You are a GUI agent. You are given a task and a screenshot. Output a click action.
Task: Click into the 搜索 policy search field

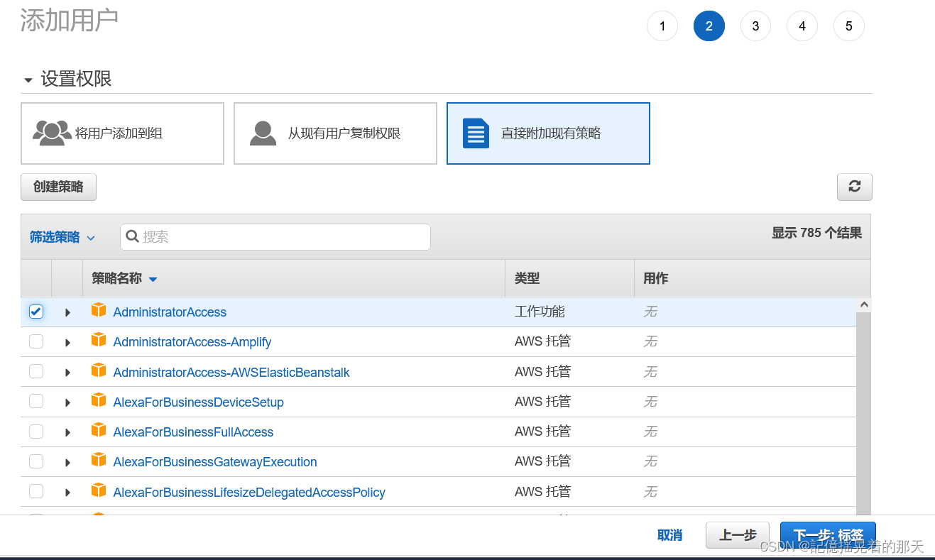coord(275,237)
